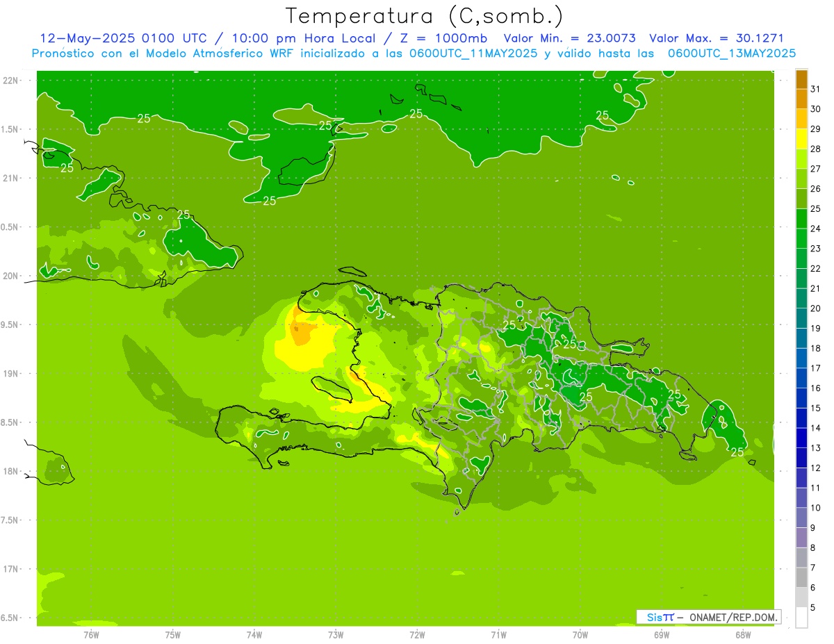Click the 21N latitude label
The image size is (834, 644).
point(10,179)
